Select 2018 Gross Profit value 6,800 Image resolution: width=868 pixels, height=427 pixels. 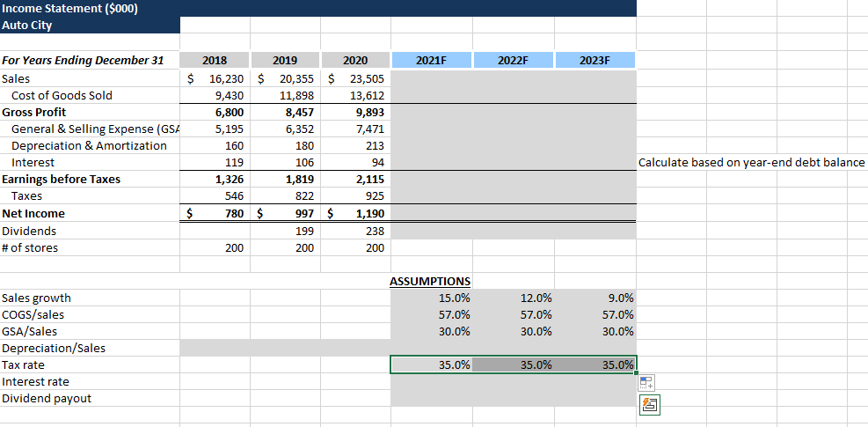[215, 112]
